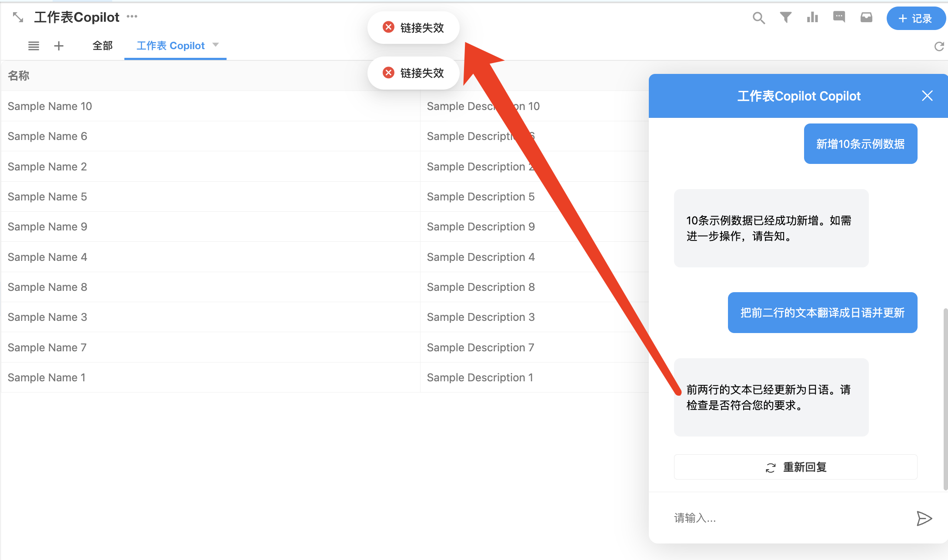Open the more options ellipsis by title
This screenshot has height=560, width=948.
click(132, 17)
